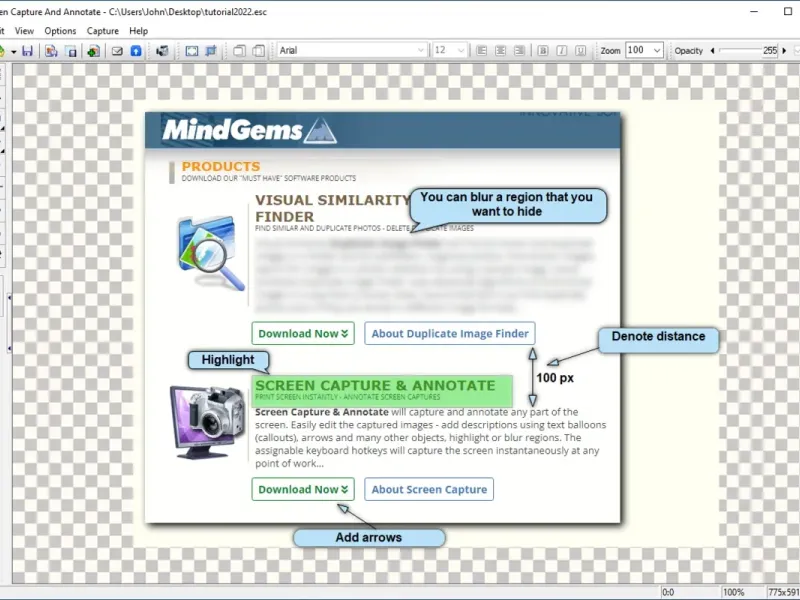Click the camera capture toolbar icon
800x600 pixels.
point(162,51)
